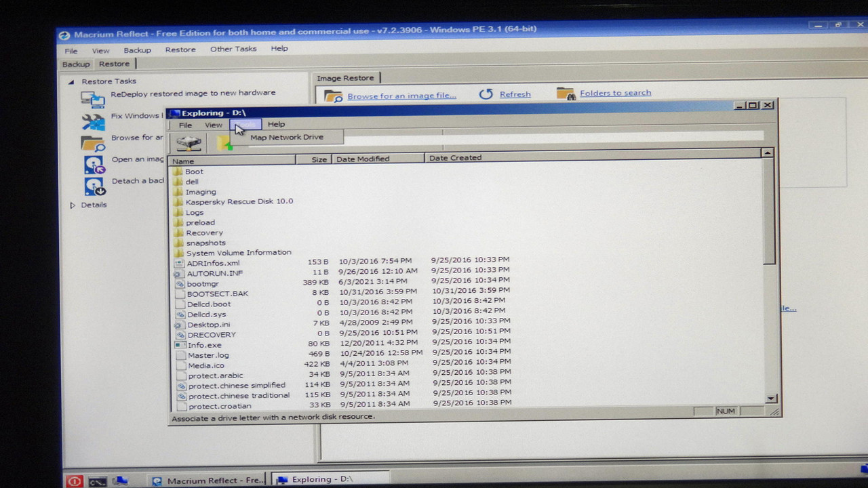Viewport: 868px width, 488px height.
Task: Select the ADRInfos.xml file
Action: [208, 263]
